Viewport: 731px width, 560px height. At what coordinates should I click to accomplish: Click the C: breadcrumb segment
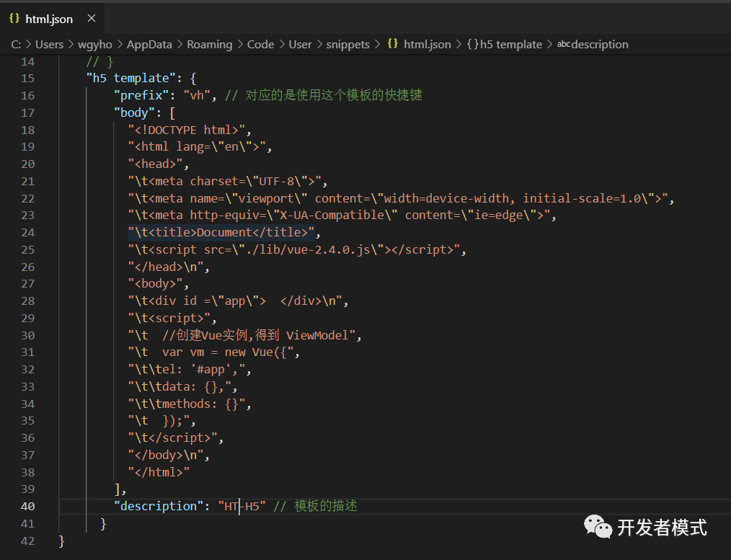pos(16,44)
